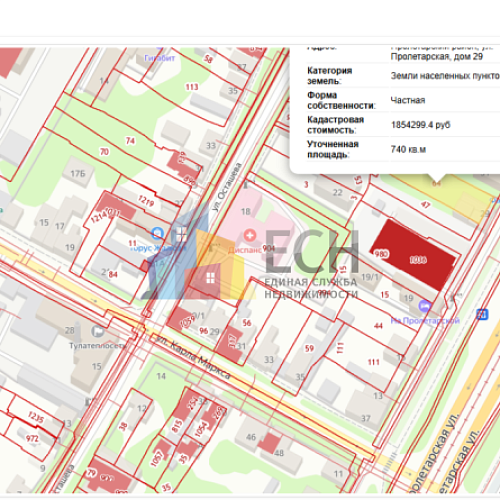
Task: Click building number 19/1
Action: tap(370, 277)
